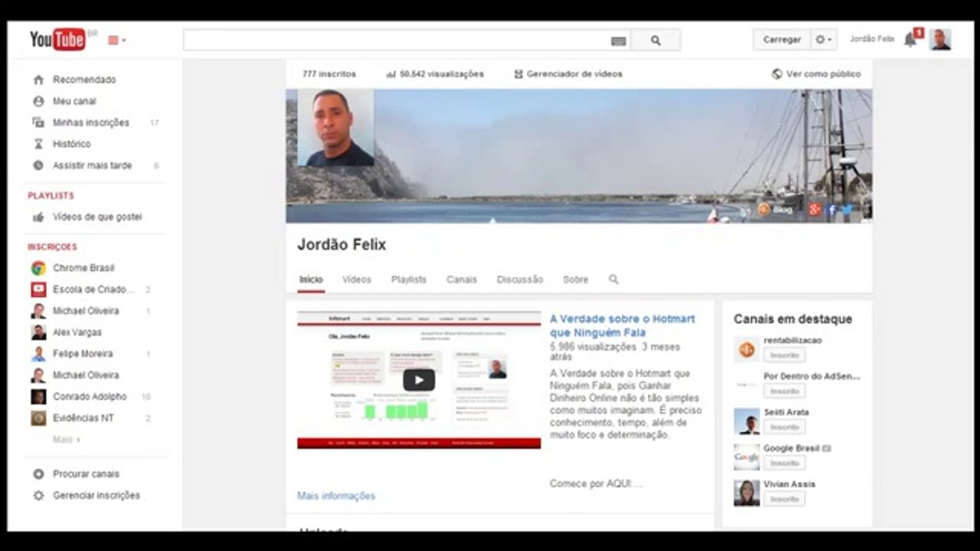Open Gerenciador de vídeos
The height and width of the screenshot is (551, 980).
pos(568,74)
